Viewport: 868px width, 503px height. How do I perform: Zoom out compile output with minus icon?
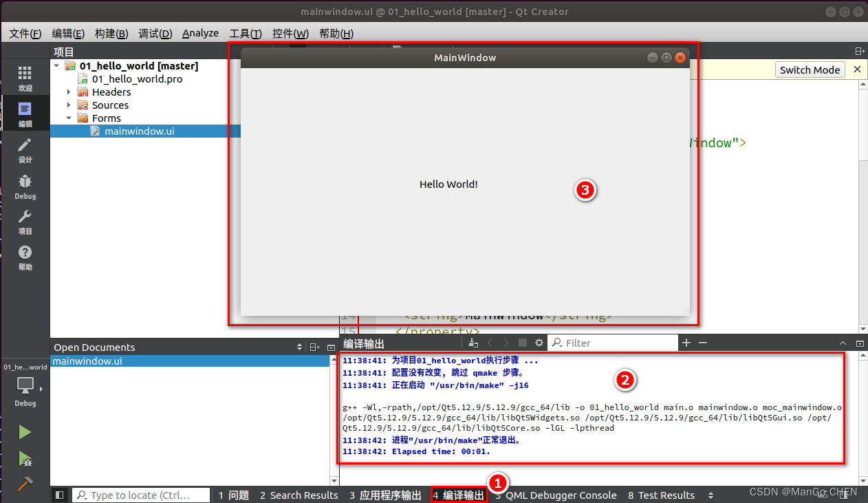coord(702,343)
